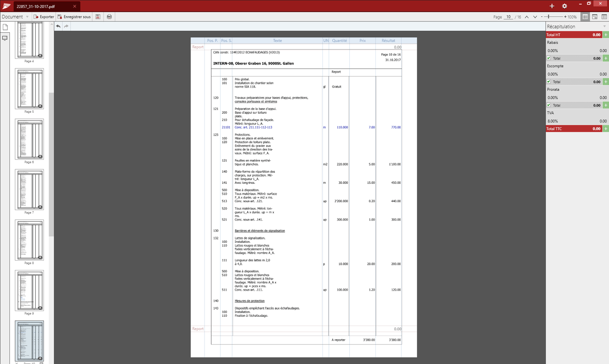Toggle the Rabais Total checkbox

click(x=549, y=58)
